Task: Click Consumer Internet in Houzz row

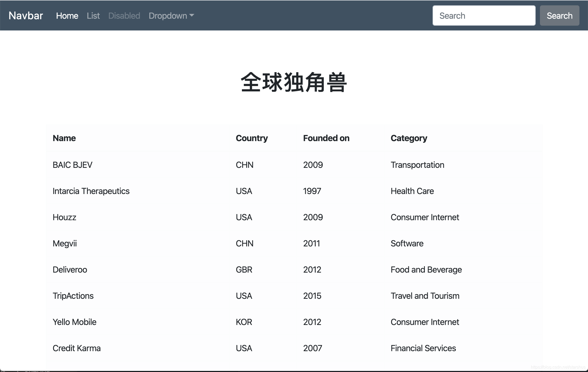Action: tap(425, 217)
